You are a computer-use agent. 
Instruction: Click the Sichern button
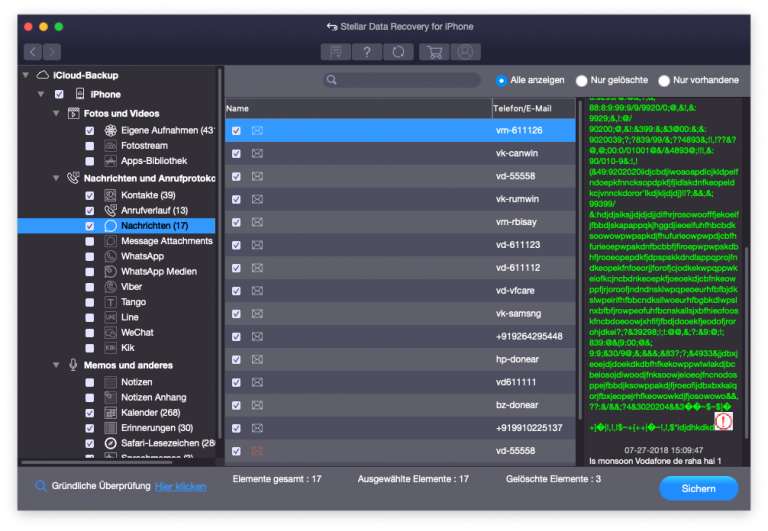pos(698,488)
